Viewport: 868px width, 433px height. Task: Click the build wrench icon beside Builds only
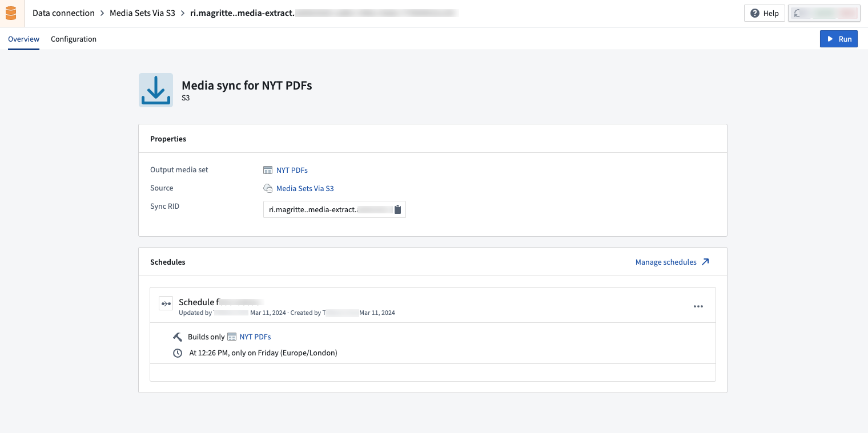point(178,337)
